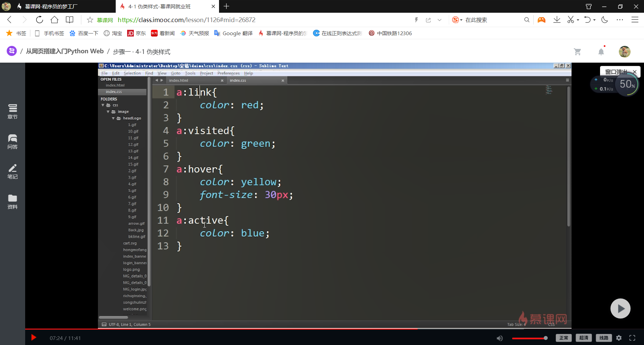Open the 看新闻 bookmark
The image size is (644, 345).
point(163,33)
